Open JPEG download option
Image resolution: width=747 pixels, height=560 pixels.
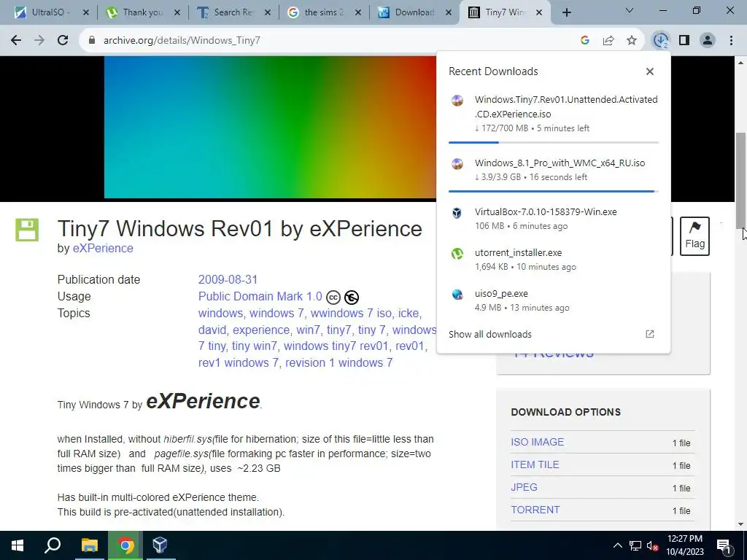pos(524,487)
